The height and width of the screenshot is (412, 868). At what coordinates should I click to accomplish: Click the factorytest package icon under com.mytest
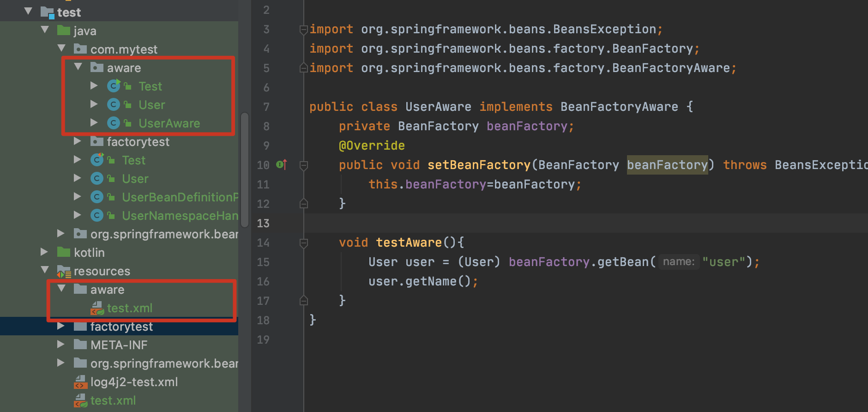coord(96,141)
